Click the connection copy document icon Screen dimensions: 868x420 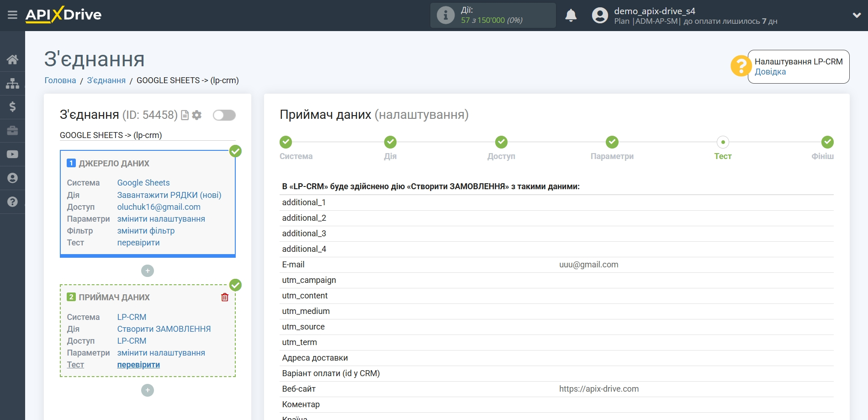[185, 115]
